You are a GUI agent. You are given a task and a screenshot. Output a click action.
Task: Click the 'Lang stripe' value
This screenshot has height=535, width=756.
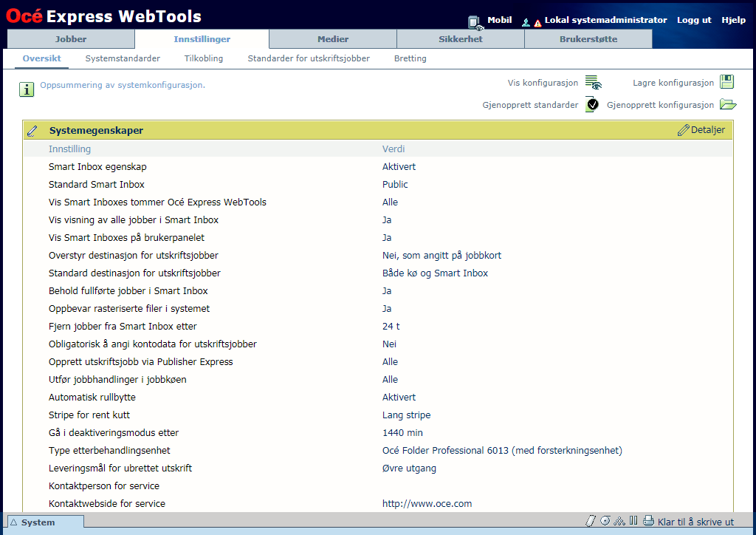click(407, 415)
